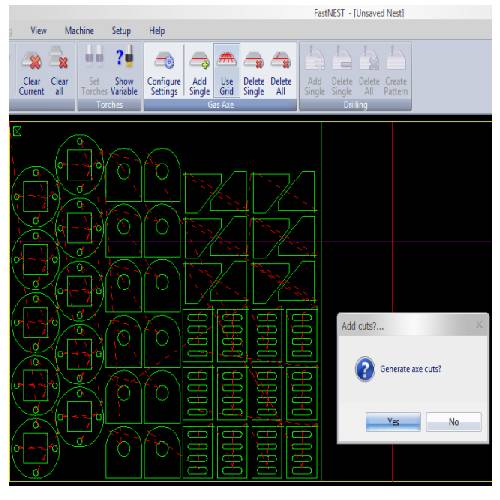This screenshot has width=500, height=500.
Task: Click the 'Generate axe cuts?' message text
Action: point(411,369)
